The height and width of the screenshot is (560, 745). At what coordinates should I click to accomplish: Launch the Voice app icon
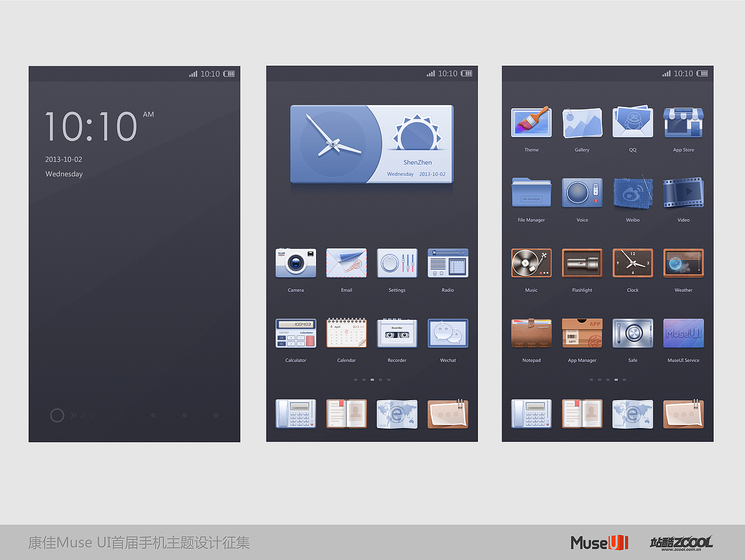582,192
